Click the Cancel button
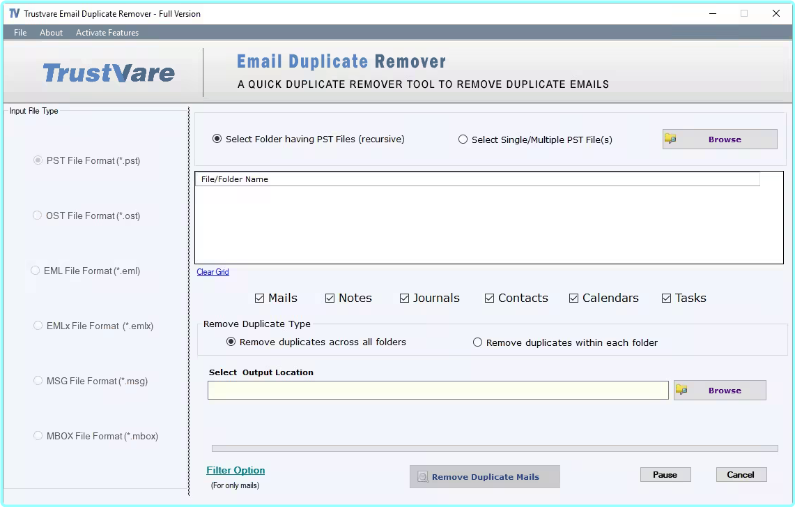 pyautogui.click(x=741, y=475)
